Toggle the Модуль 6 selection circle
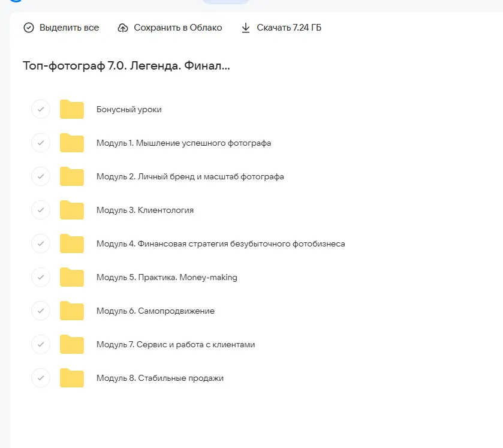Screen dimensions: 503x448 [x=40, y=311]
